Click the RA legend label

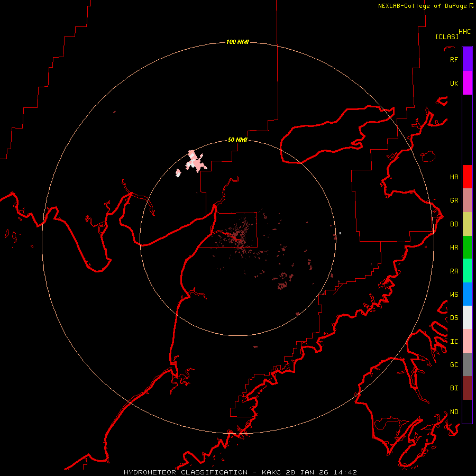tap(454, 271)
